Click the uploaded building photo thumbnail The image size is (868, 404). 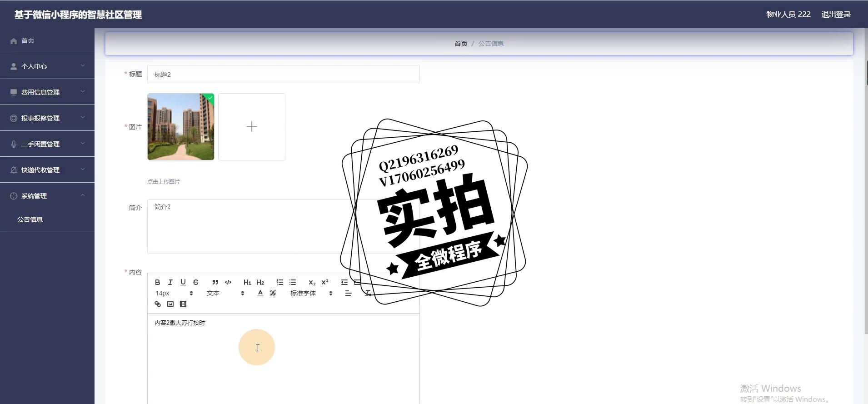(x=181, y=127)
